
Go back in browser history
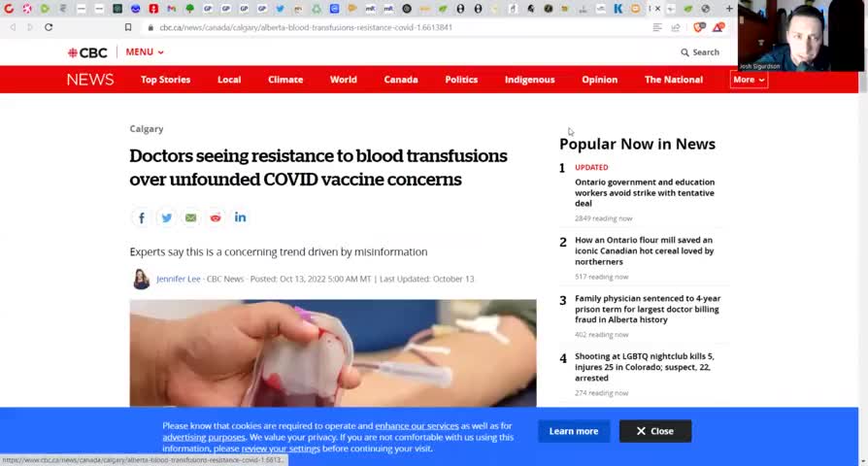click(13, 27)
